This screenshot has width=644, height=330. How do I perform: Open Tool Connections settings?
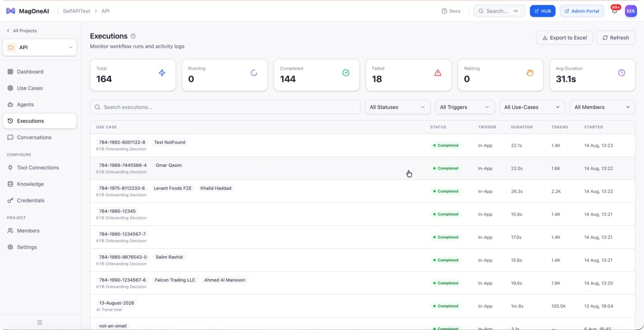coord(39,168)
